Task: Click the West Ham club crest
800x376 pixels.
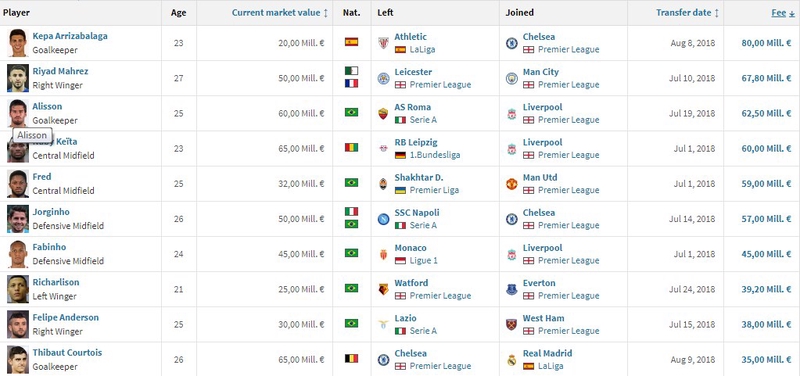Action: click(512, 324)
